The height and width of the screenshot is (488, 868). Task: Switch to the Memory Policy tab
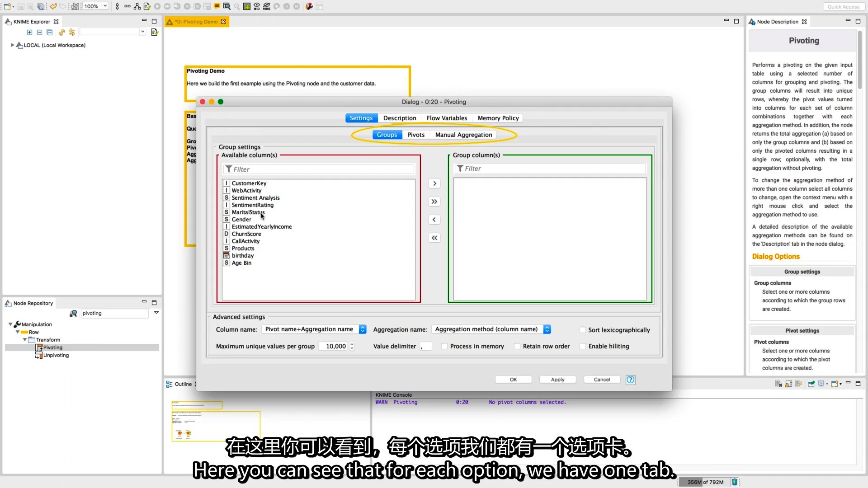point(498,118)
